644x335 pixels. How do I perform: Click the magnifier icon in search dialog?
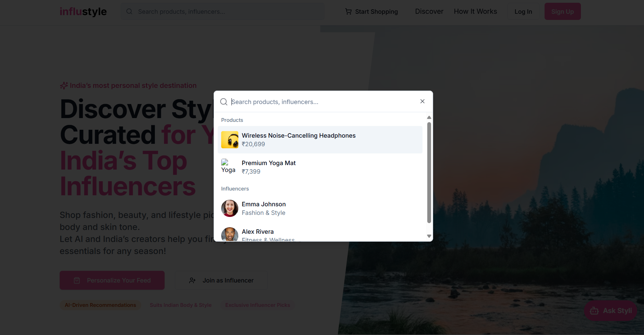tap(224, 102)
